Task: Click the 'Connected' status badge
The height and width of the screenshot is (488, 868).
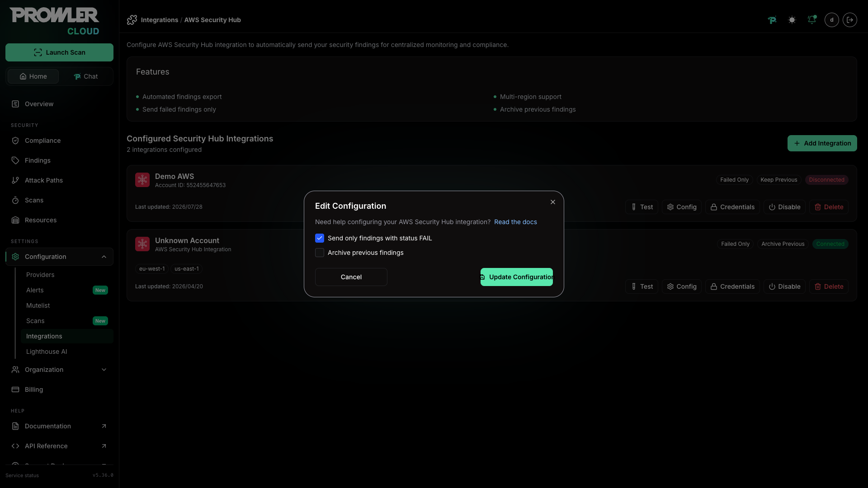Action: coord(830,244)
